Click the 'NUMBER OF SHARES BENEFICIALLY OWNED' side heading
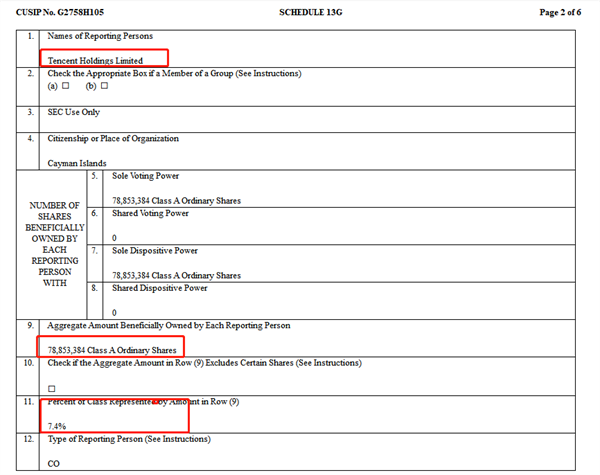Screen dimensions: 600x475 coord(55,244)
